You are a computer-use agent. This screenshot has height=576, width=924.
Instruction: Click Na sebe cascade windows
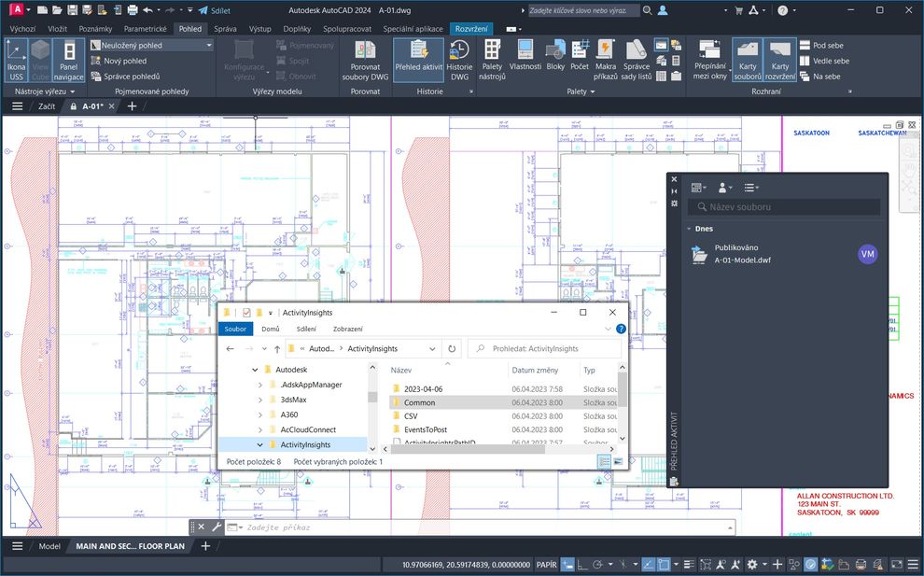click(819, 76)
